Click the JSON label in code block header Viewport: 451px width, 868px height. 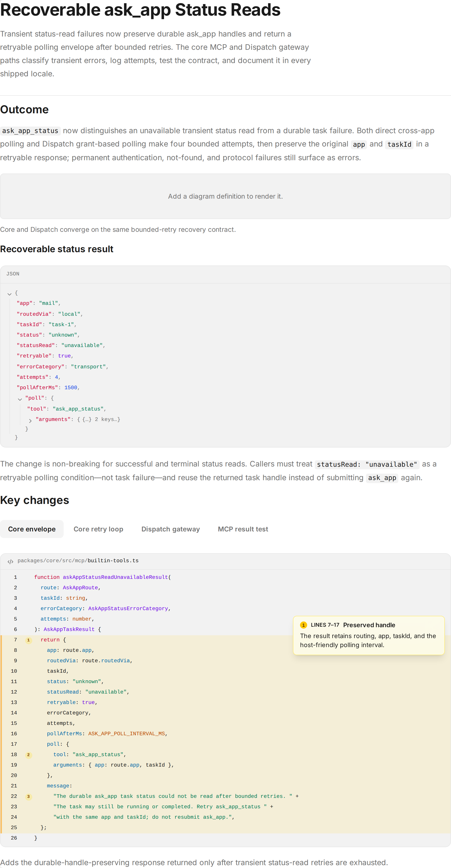point(13,274)
